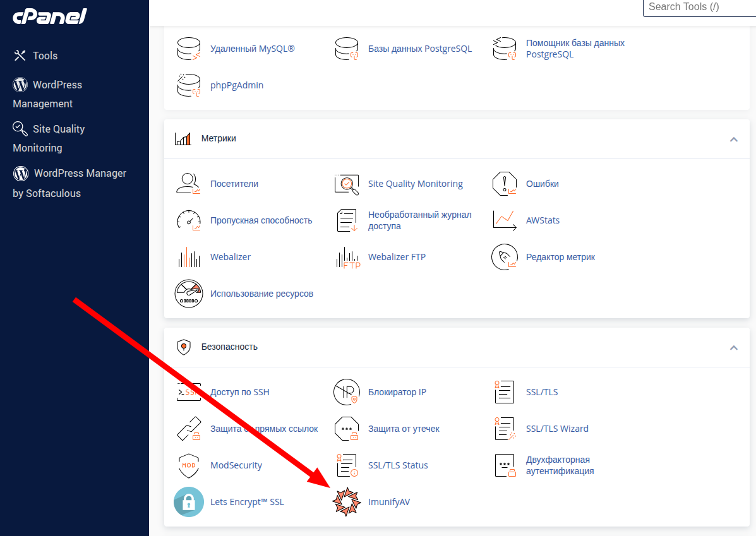Open WordPress Management in sidebar

(47, 94)
